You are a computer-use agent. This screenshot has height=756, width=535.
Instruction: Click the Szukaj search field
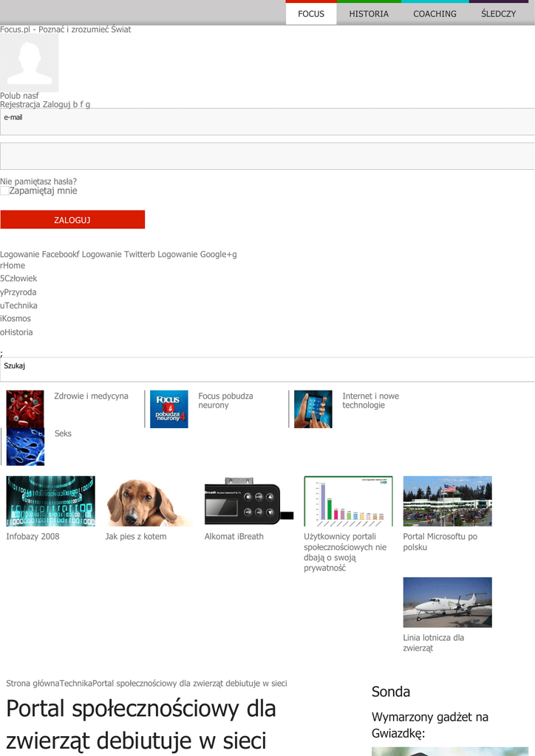267,369
